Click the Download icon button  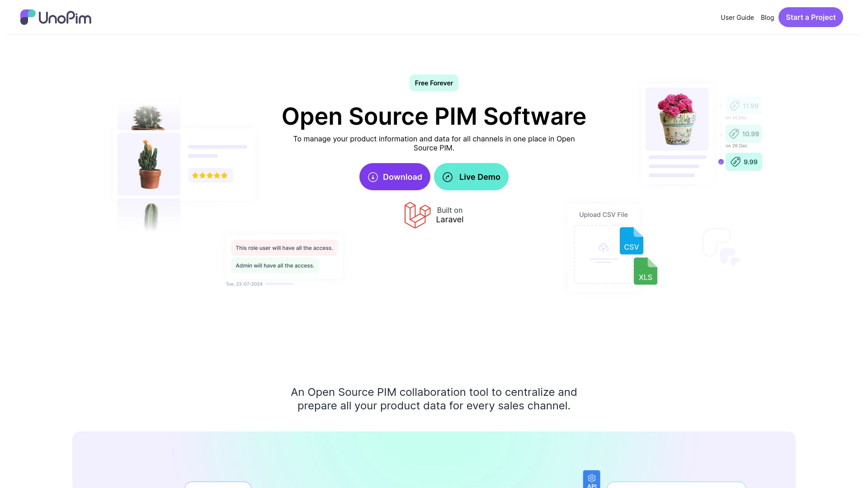pos(373,176)
